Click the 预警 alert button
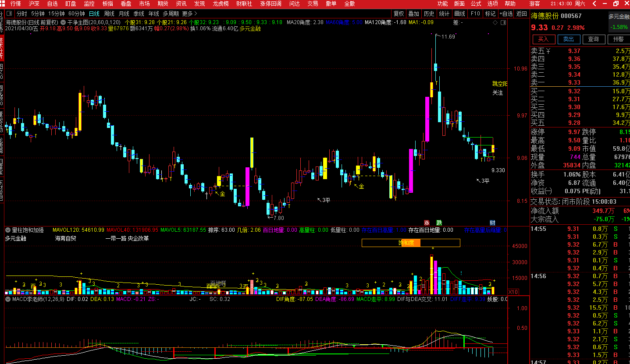Viewport: 630px width, 364px height. [x=619, y=39]
